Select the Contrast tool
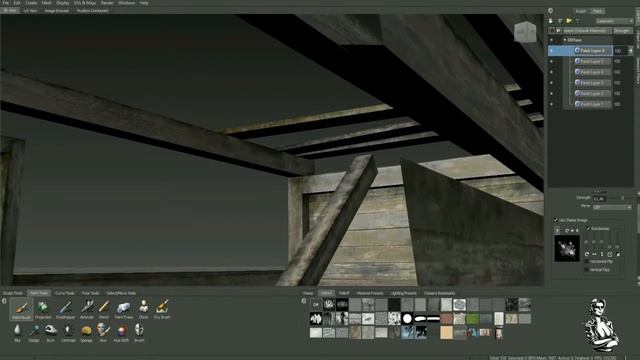 tap(68, 333)
